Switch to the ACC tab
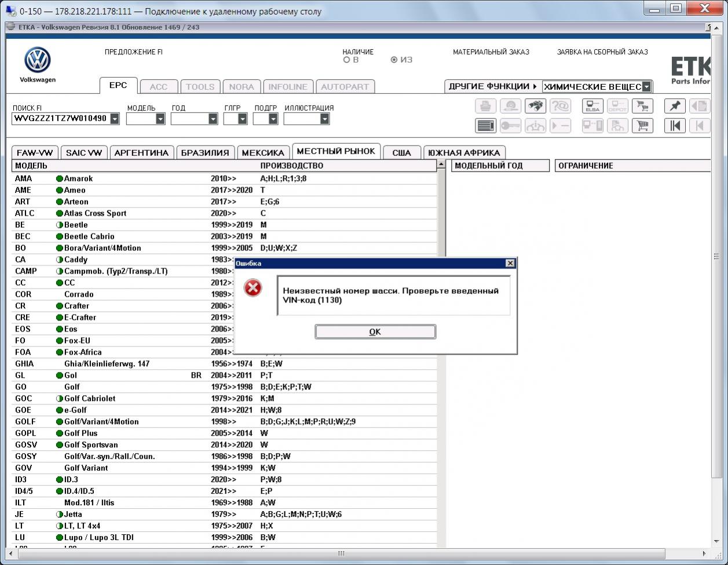 coord(158,87)
